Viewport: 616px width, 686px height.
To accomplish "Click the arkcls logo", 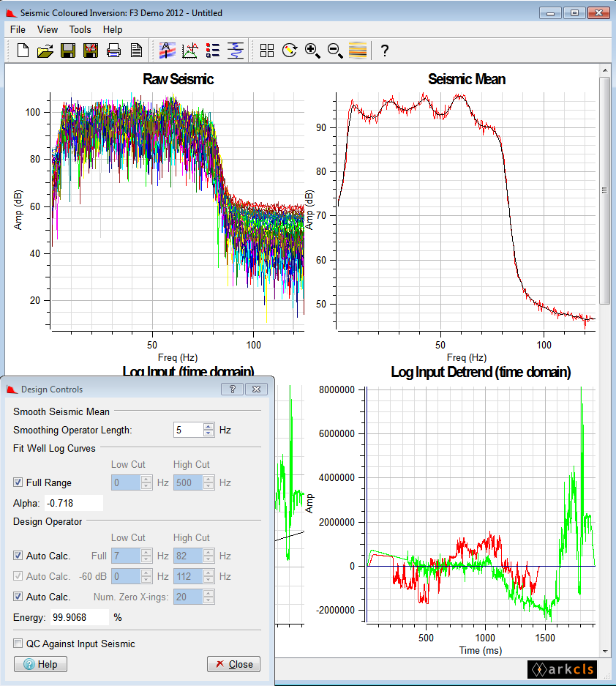I will [562, 669].
